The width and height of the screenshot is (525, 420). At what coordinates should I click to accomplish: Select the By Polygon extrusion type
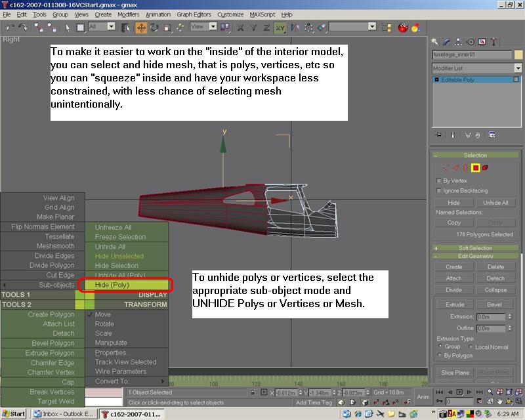coord(439,354)
